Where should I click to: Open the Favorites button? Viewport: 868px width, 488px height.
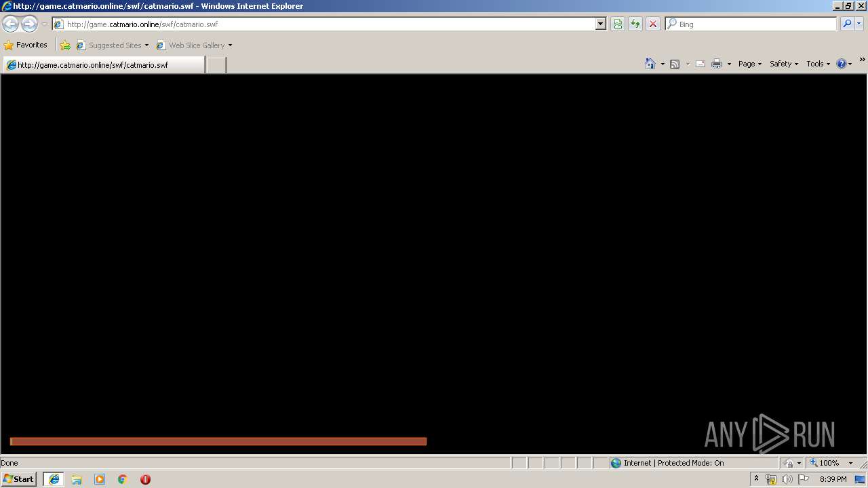(x=26, y=45)
